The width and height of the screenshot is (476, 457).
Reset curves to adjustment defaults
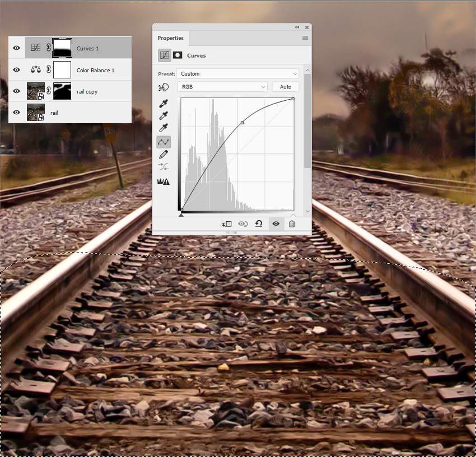[259, 223]
